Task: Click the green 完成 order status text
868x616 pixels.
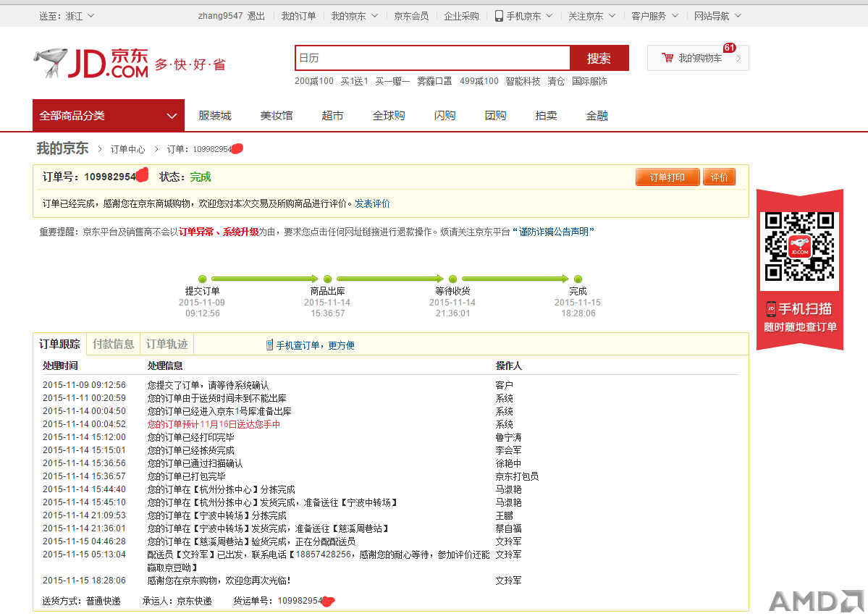Action: pyautogui.click(x=201, y=177)
